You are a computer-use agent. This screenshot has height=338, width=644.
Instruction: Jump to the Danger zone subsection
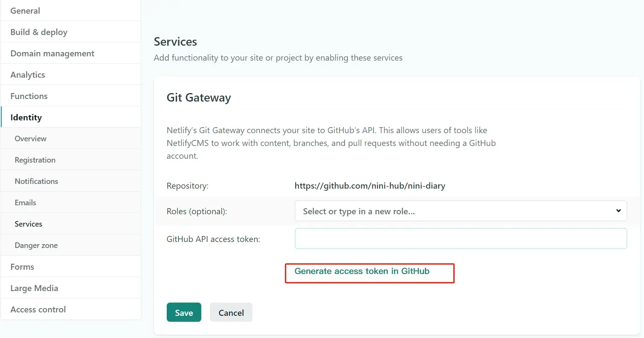point(70,245)
